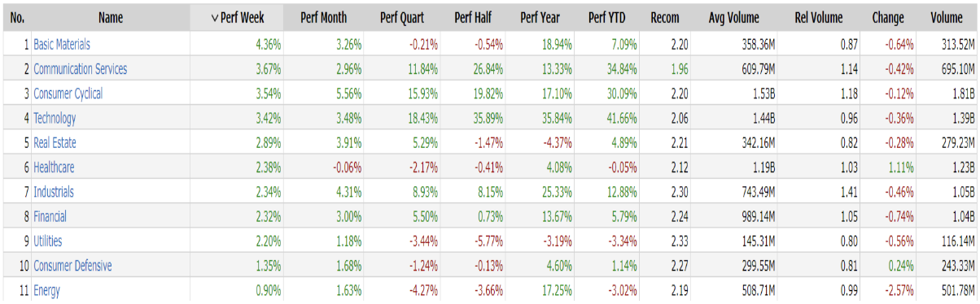
Task: Open the Basic Materials sector link
Action: tap(62, 45)
